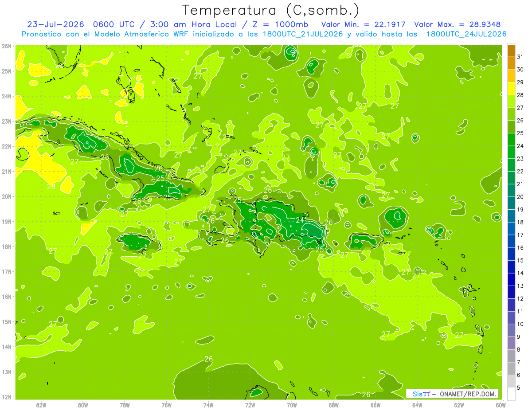This screenshot has height=411, width=532.
Task: Click the "10" value on the color legend
Action: pyautogui.click(x=520, y=324)
